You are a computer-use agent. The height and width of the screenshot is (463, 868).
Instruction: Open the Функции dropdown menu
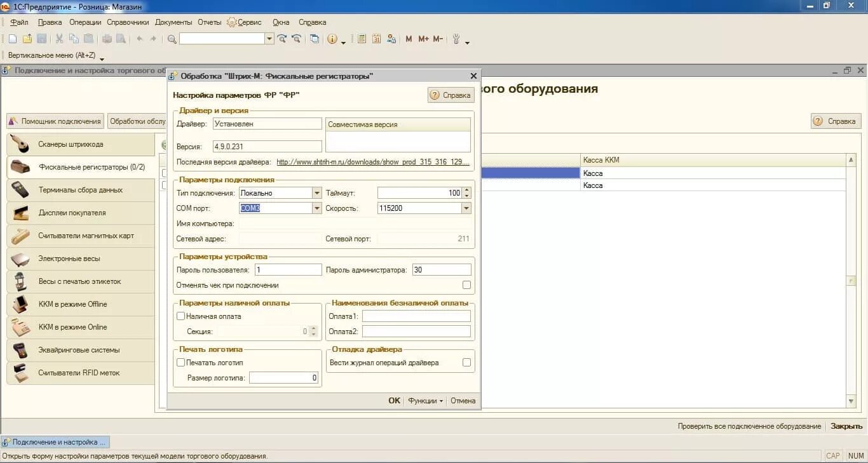point(425,401)
